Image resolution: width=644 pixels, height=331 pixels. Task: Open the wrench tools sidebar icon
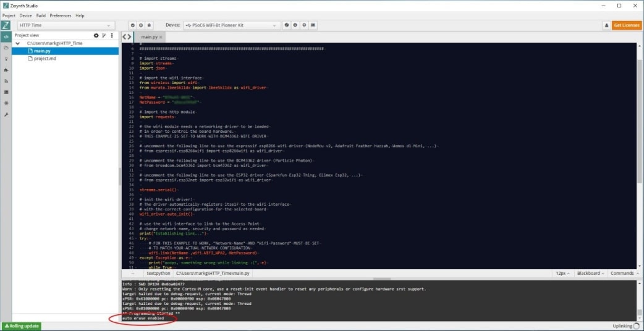6,114
